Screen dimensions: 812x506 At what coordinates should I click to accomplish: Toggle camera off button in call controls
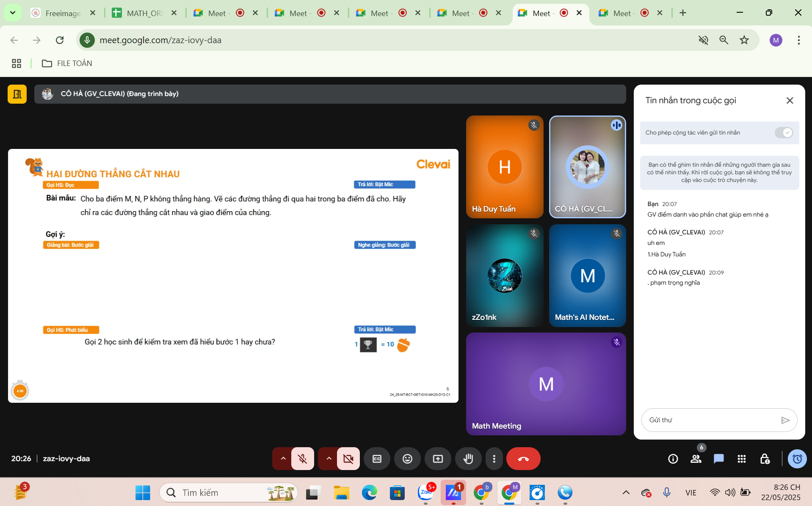click(x=348, y=459)
